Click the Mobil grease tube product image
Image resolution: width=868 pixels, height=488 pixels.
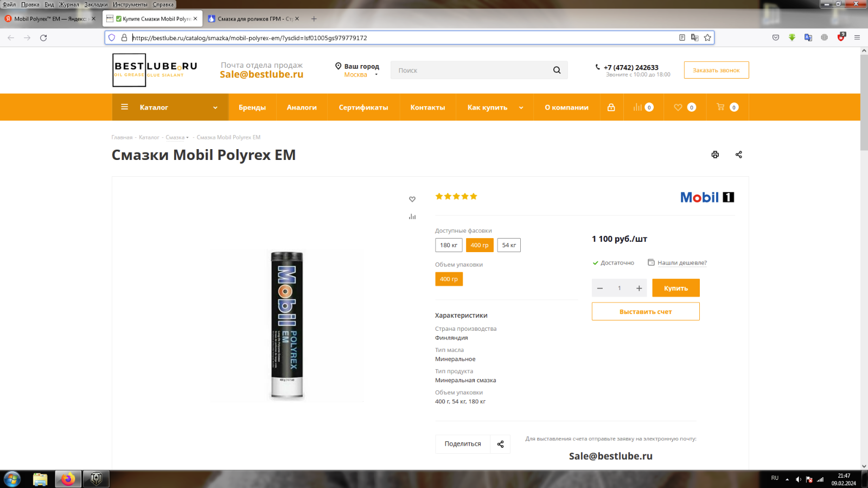tap(287, 325)
